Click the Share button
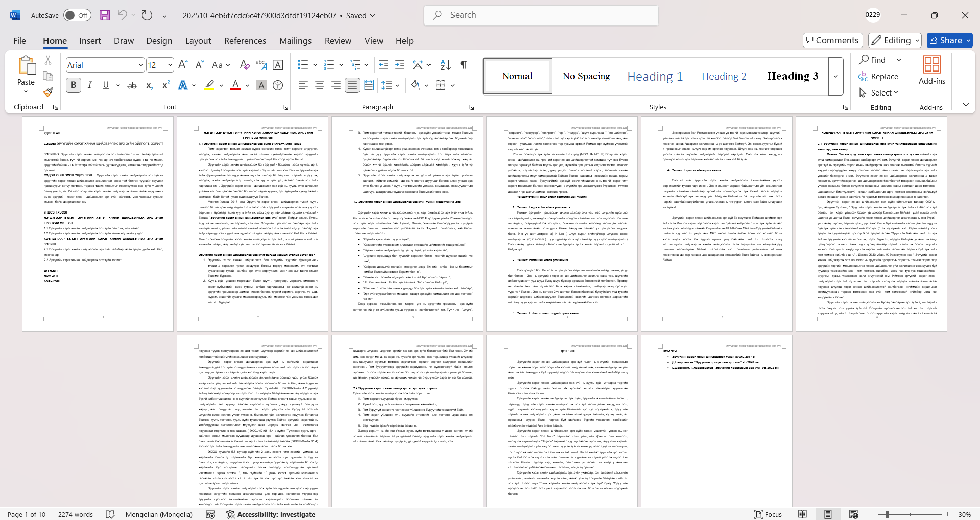Image resolution: width=980 pixels, height=520 pixels. (949, 40)
